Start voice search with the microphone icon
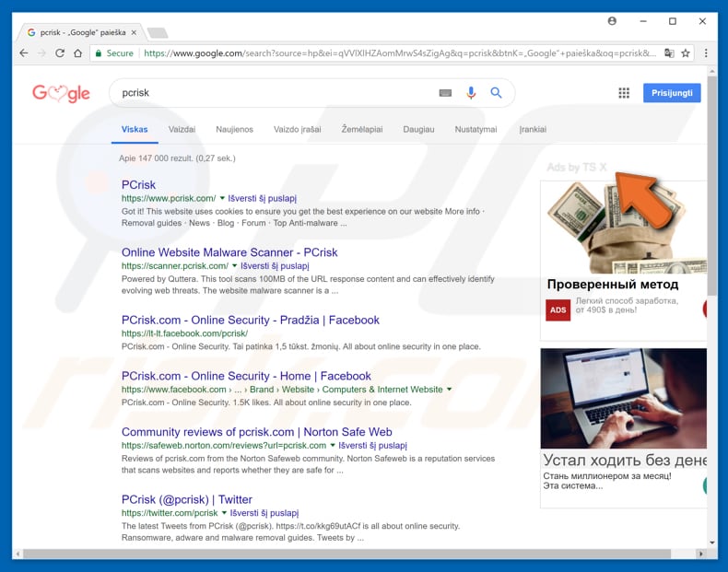This screenshot has height=572, width=728. [x=471, y=93]
